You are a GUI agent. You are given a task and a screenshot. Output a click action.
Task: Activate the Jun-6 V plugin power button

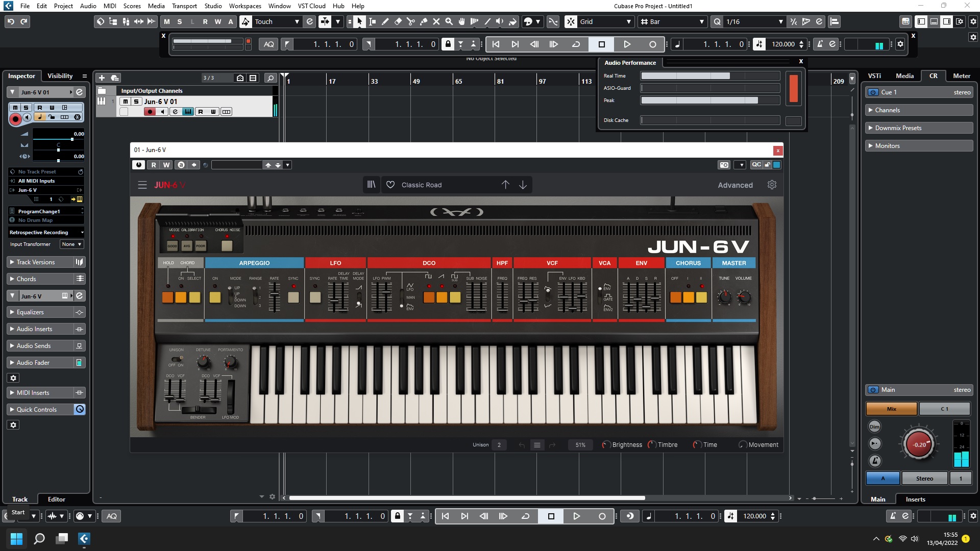[138, 165]
